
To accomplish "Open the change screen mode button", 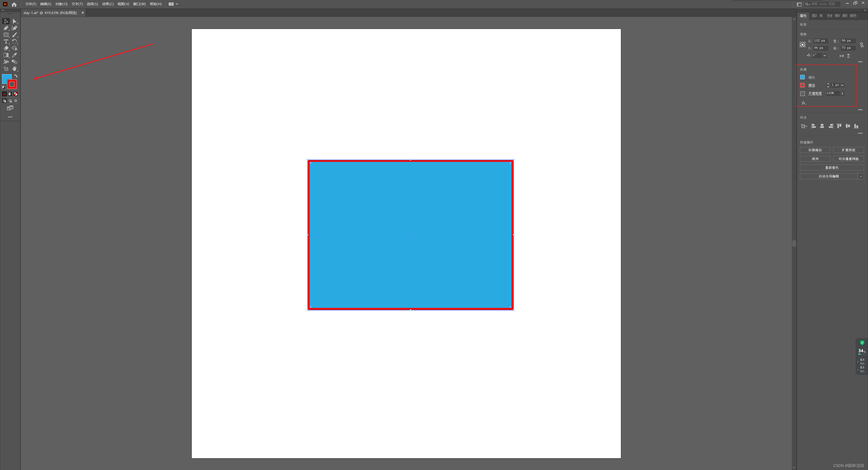I will (x=10, y=108).
